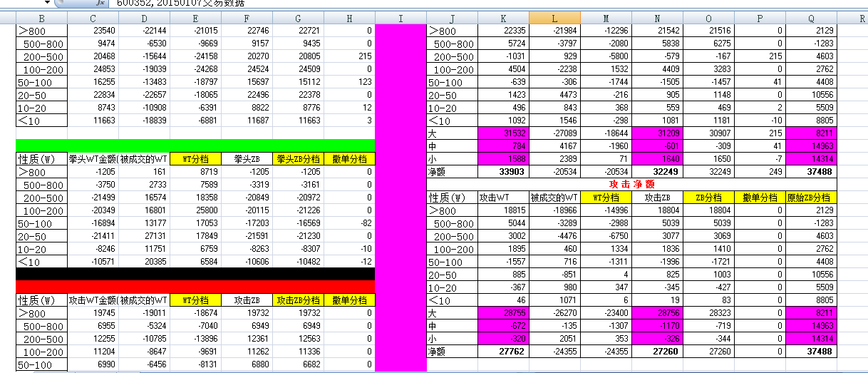
Task: Click cell with value 6990
Action: pyautogui.click(x=93, y=364)
